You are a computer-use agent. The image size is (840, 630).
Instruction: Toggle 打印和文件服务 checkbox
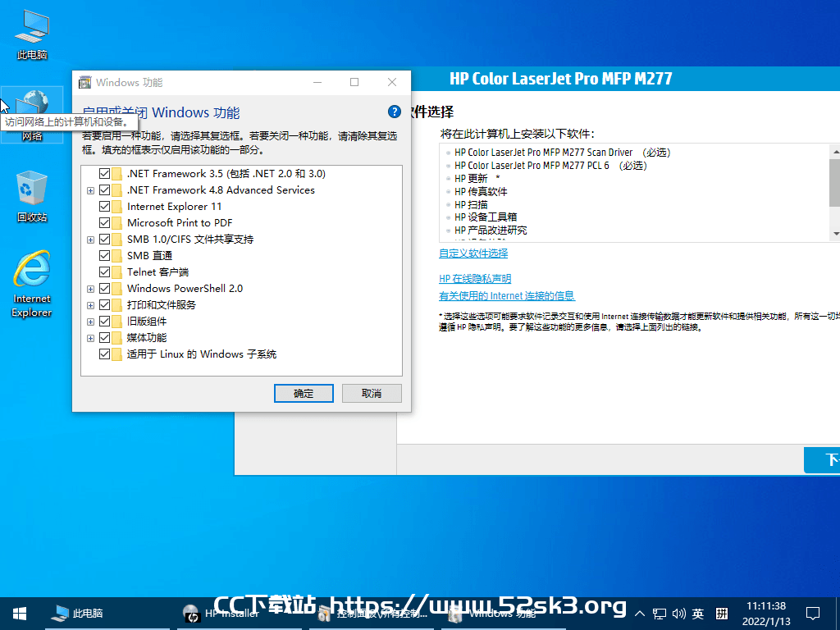pos(104,305)
